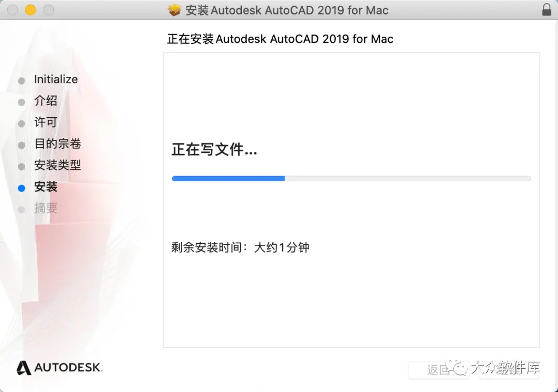558x392 pixels.
Task: Click the yellow minimize window button
Action: [30, 10]
